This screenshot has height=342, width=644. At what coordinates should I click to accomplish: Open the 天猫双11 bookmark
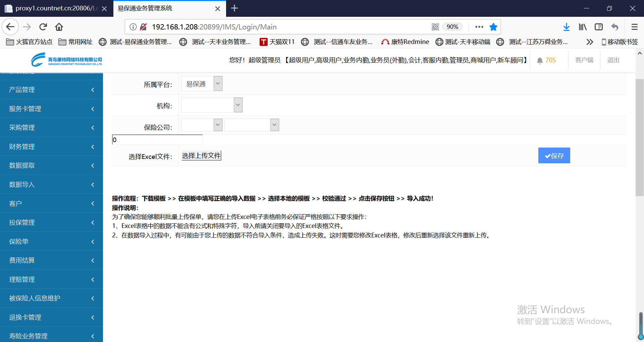(x=277, y=42)
